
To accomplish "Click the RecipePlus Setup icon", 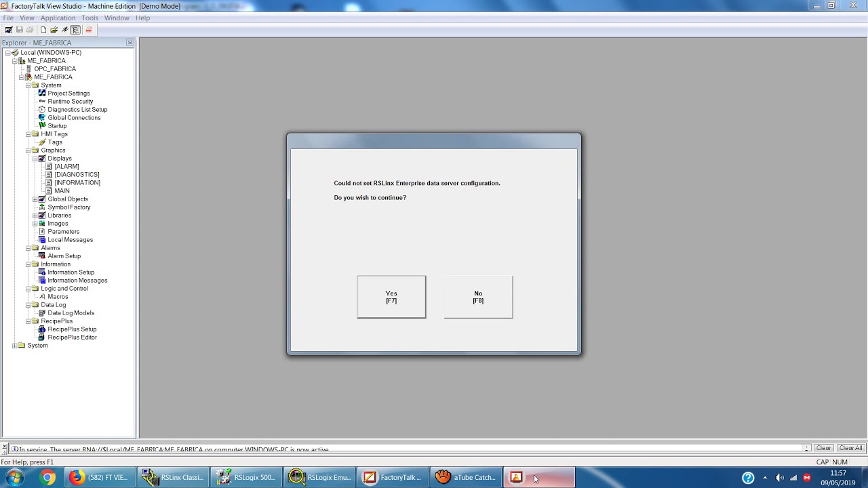I will 42,329.
